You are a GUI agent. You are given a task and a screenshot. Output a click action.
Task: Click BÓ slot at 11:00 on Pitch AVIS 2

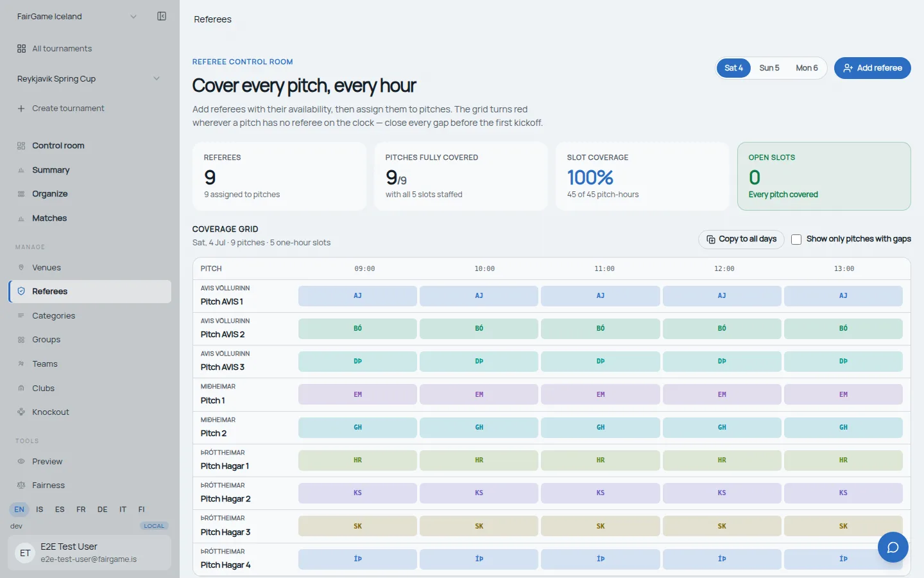coord(601,329)
